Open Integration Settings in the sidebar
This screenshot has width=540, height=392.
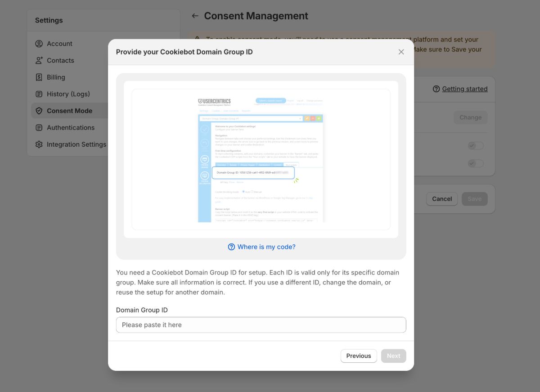tap(76, 144)
